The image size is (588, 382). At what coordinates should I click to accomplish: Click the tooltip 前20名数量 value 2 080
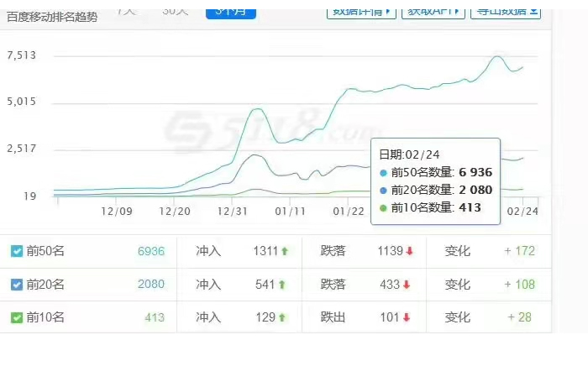475,190
